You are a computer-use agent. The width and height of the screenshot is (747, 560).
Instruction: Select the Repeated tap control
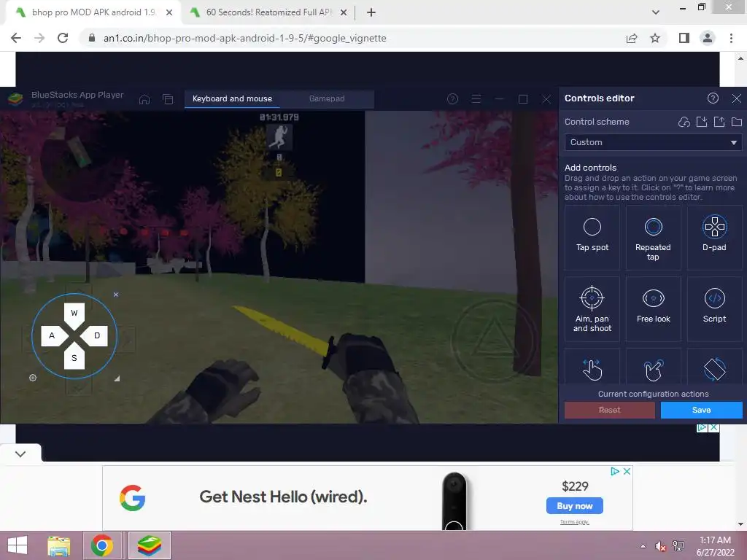tap(653, 237)
